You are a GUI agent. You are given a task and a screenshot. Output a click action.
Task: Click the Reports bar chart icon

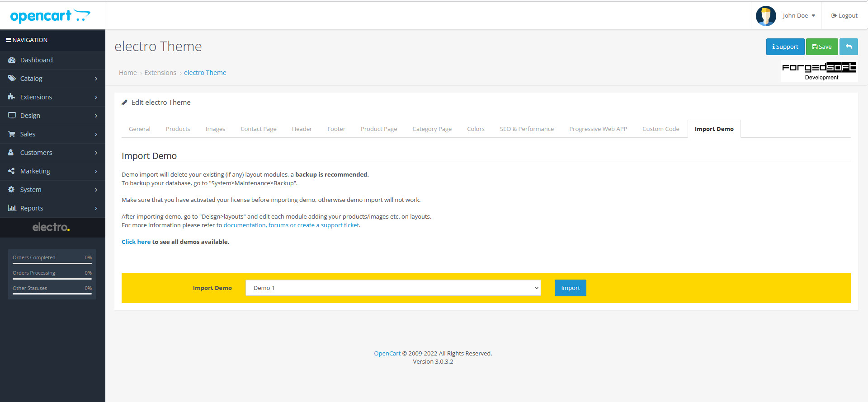click(x=12, y=208)
